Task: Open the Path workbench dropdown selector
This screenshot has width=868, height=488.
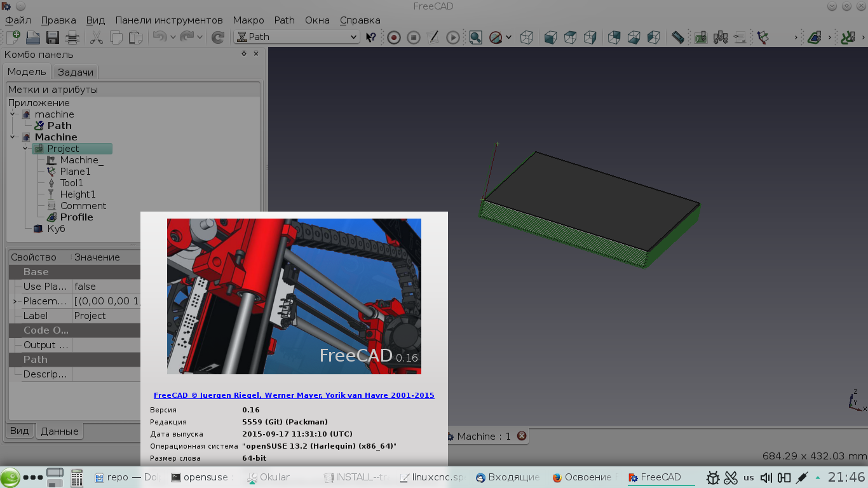Action: (297, 37)
